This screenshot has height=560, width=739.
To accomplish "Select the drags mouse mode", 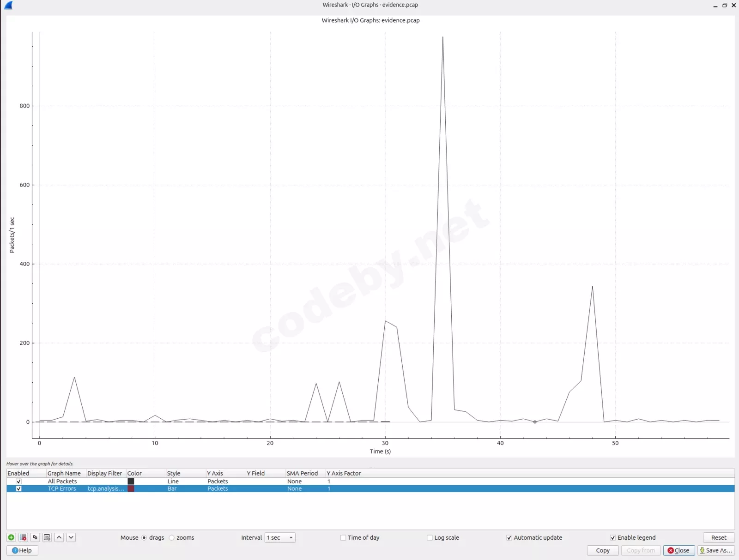I will coord(144,537).
